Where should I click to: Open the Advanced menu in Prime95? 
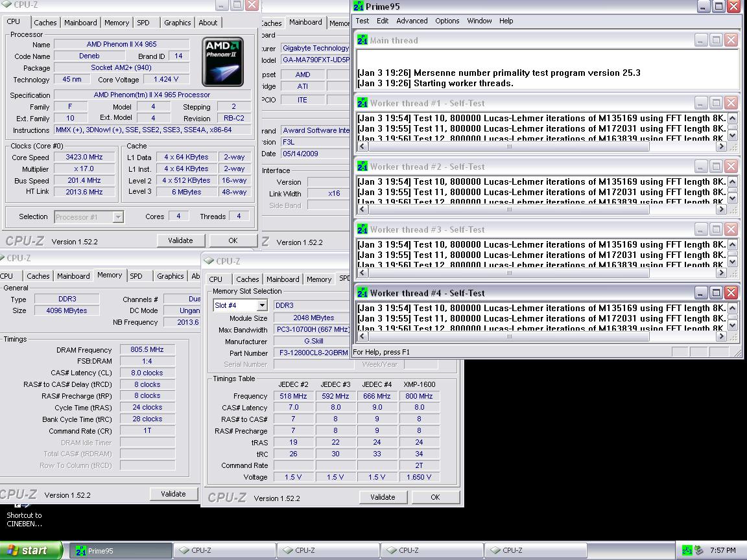coord(412,21)
